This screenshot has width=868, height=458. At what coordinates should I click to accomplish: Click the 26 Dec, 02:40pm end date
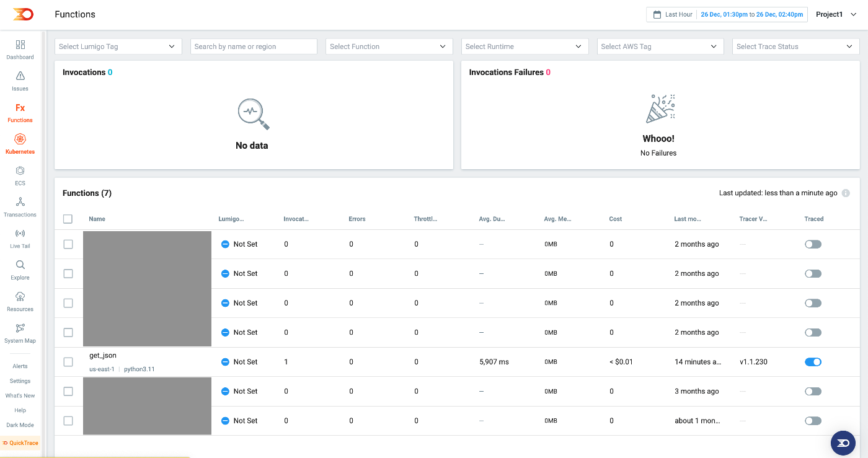pyautogui.click(x=779, y=14)
